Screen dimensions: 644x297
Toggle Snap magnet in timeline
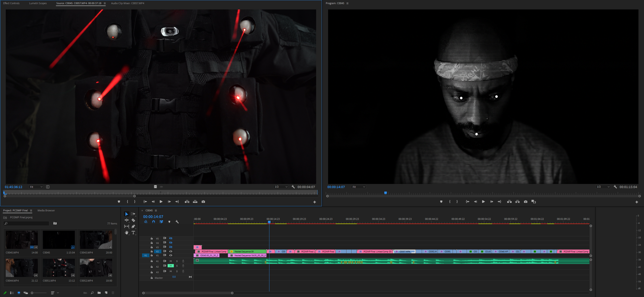[x=154, y=222]
